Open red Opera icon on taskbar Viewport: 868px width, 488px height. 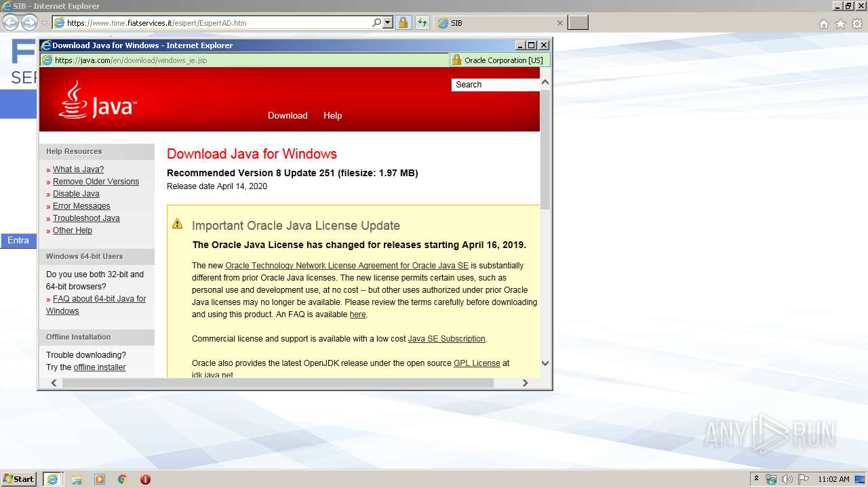pos(145,479)
